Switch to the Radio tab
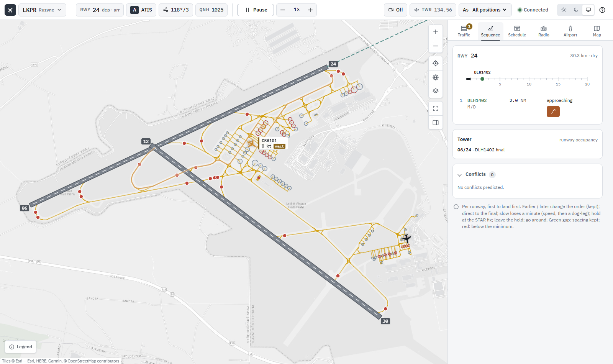 [544, 31]
